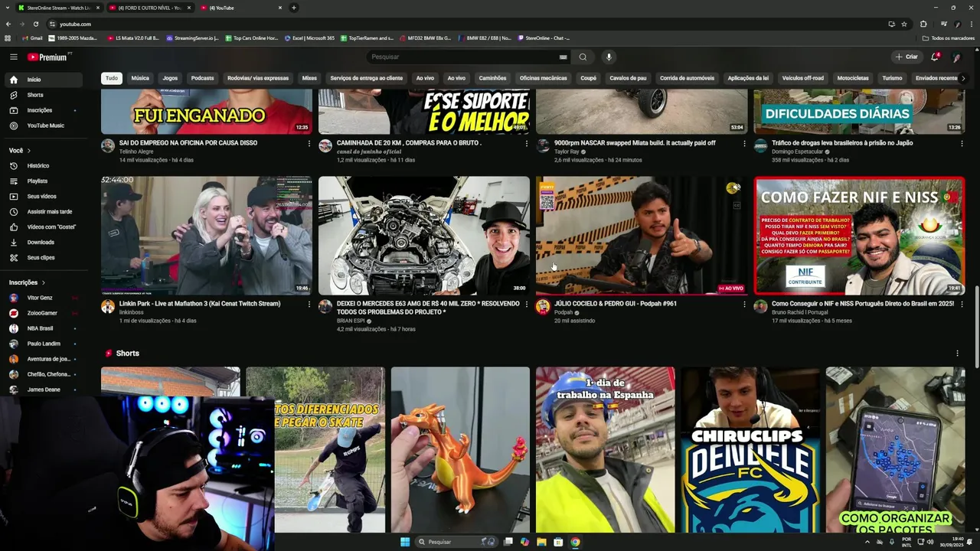
Task: Open the Shorts shelf options menu
Action: click(957, 354)
